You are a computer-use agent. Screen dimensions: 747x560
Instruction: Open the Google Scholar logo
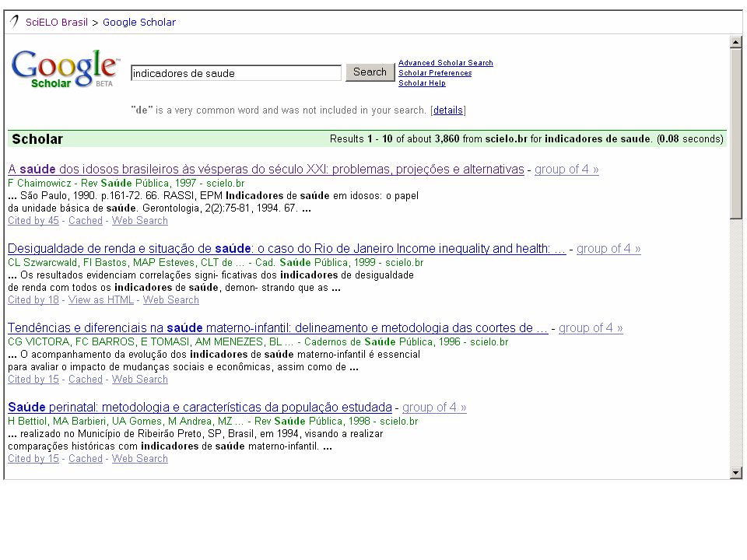[65, 69]
